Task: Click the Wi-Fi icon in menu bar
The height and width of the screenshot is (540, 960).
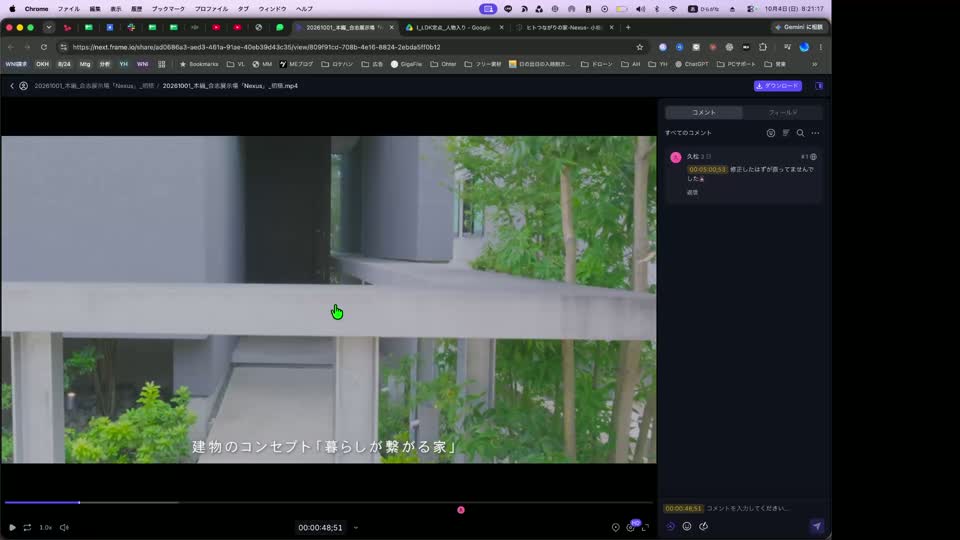Action: [x=673, y=9]
